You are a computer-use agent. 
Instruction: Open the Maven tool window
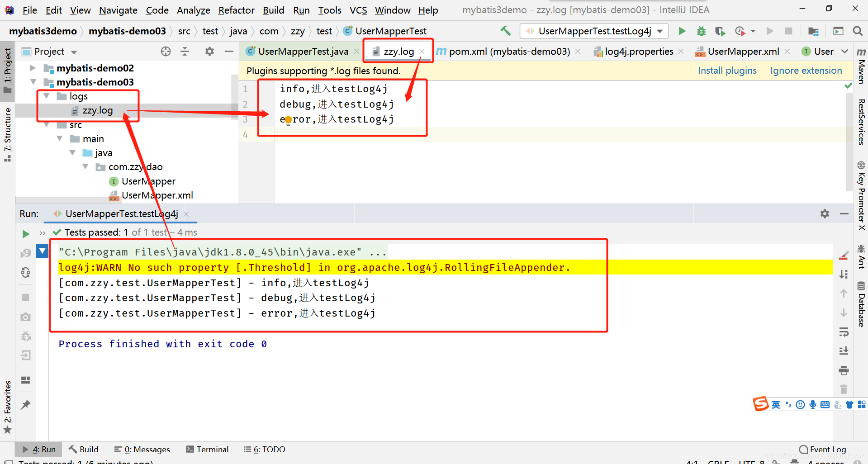point(861,66)
